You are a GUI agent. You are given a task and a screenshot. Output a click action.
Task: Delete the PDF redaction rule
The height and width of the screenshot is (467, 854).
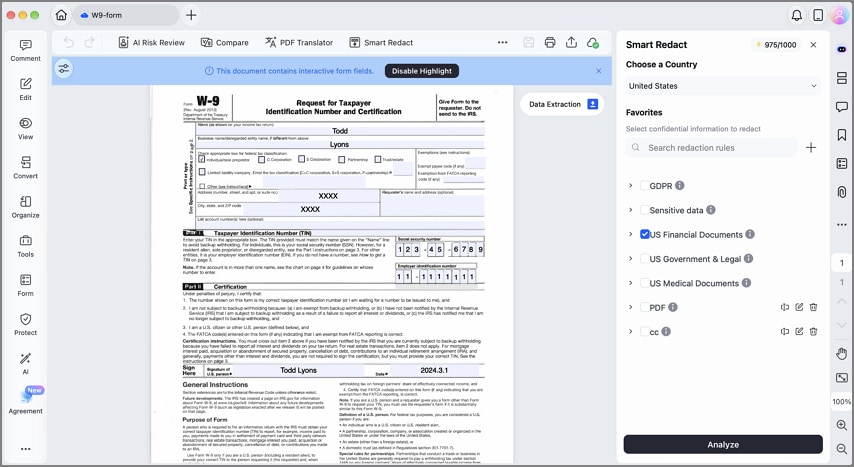tap(813, 307)
